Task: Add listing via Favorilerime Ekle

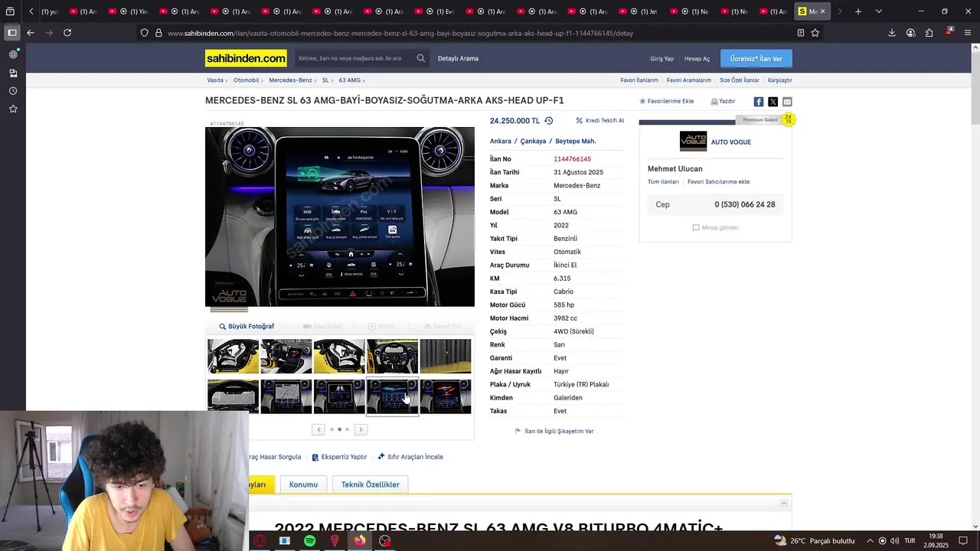Action: coord(667,101)
